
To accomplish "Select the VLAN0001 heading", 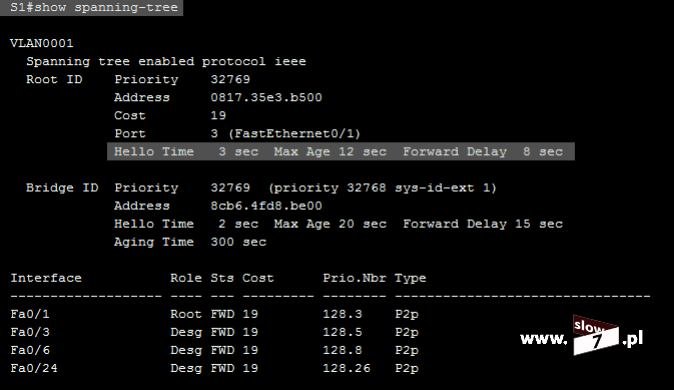I will tap(42, 43).
